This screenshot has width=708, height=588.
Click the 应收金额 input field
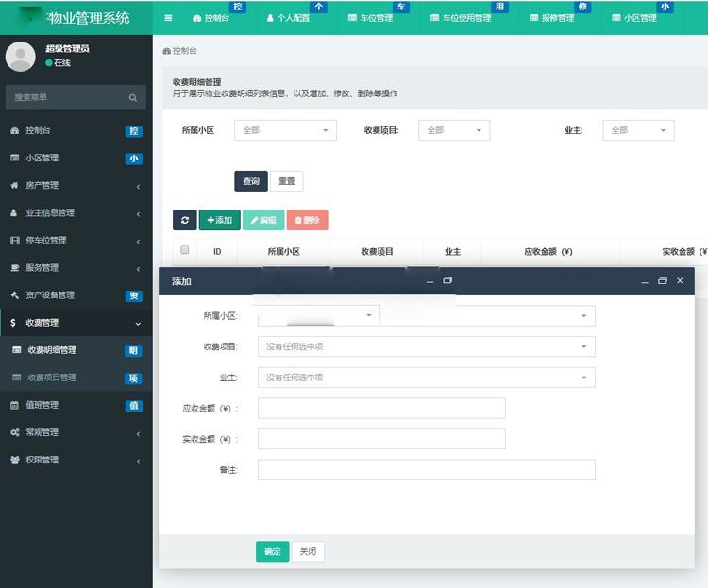click(x=381, y=408)
